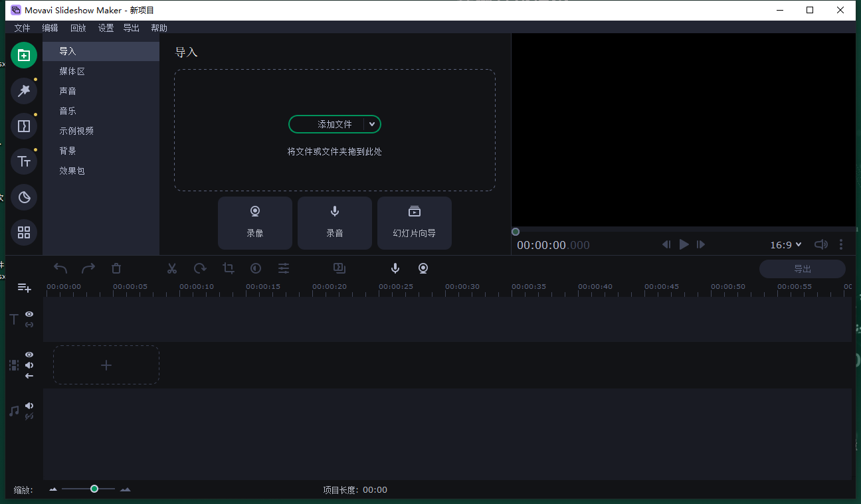861x504 pixels.
Task: Toggle video track left arrow icon
Action: tap(29, 376)
